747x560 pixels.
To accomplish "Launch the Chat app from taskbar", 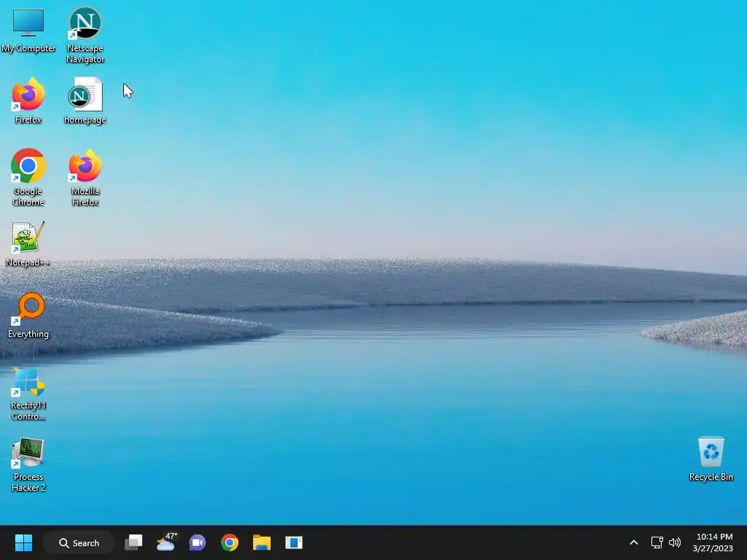I will pos(197,542).
